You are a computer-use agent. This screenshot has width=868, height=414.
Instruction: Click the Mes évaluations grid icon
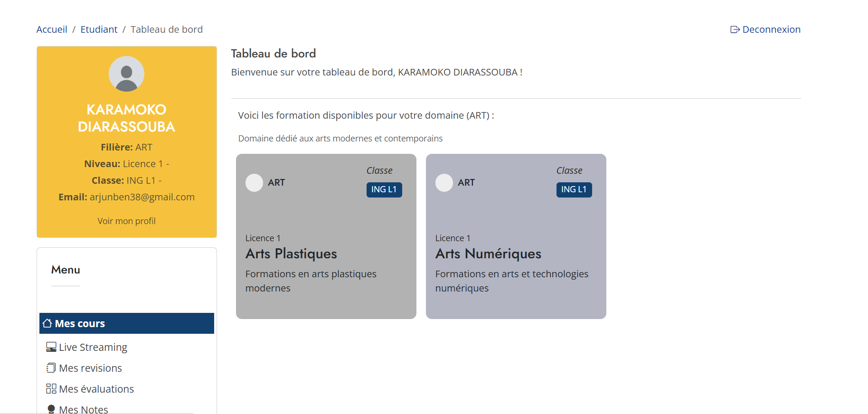pyautogui.click(x=51, y=389)
